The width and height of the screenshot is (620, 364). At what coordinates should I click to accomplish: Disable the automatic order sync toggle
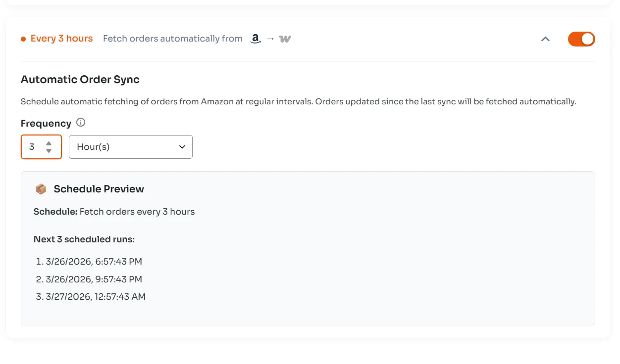point(581,39)
